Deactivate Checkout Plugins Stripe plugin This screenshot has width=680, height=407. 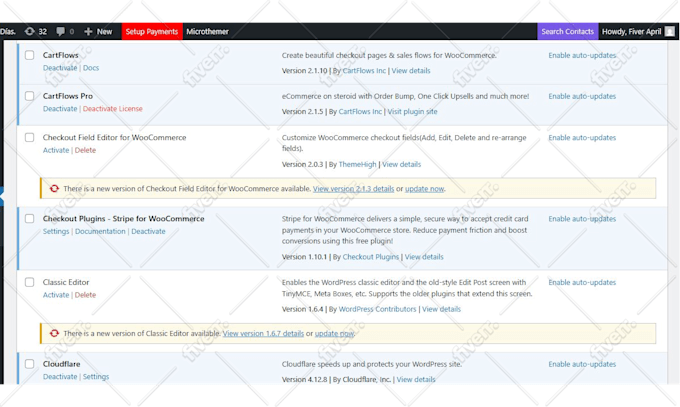(148, 231)
